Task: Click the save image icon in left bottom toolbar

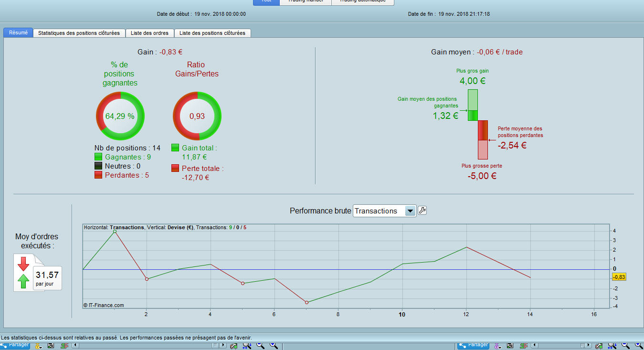Action: pos(51,346)
